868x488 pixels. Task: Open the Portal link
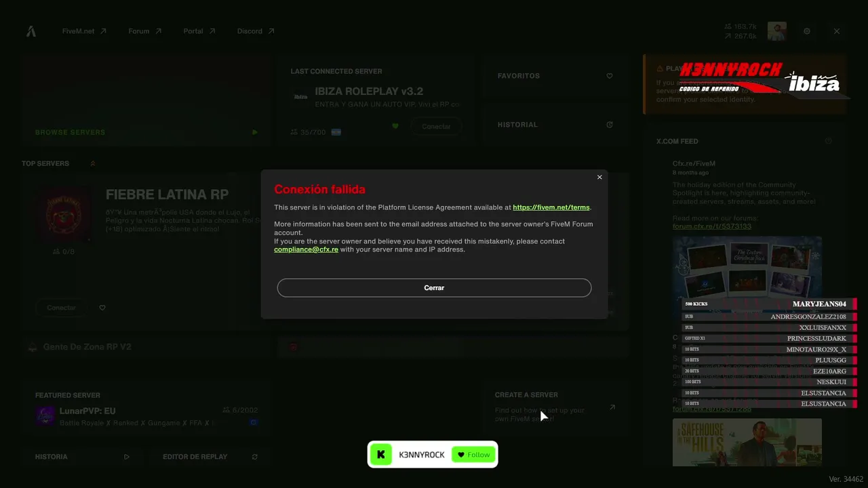coord(199,31)
